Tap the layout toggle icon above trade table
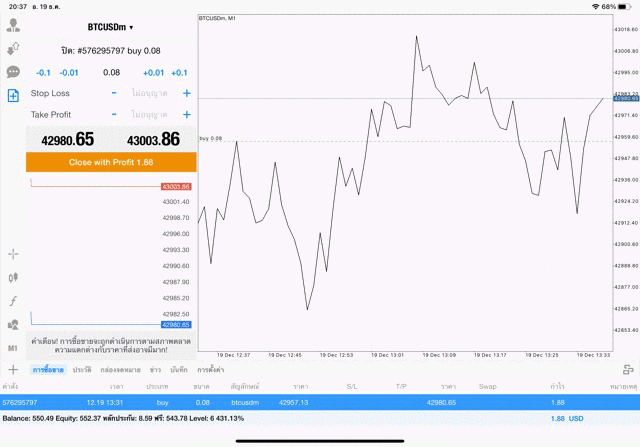This screenshot has height=447, width=640. coord(628,369)
